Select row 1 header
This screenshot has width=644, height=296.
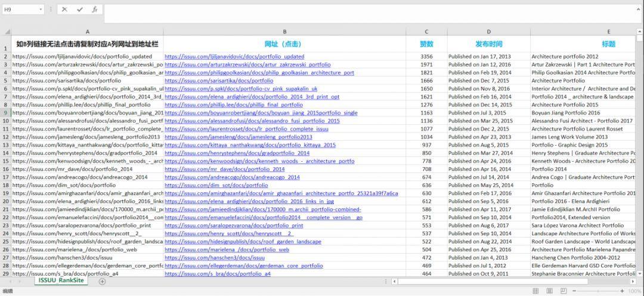coord(6,44)
